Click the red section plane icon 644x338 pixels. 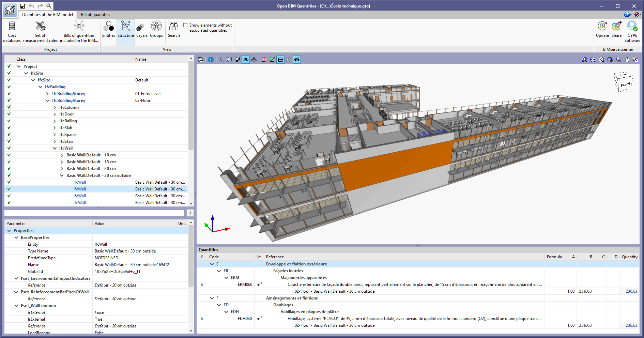click(x=264, y=60)
